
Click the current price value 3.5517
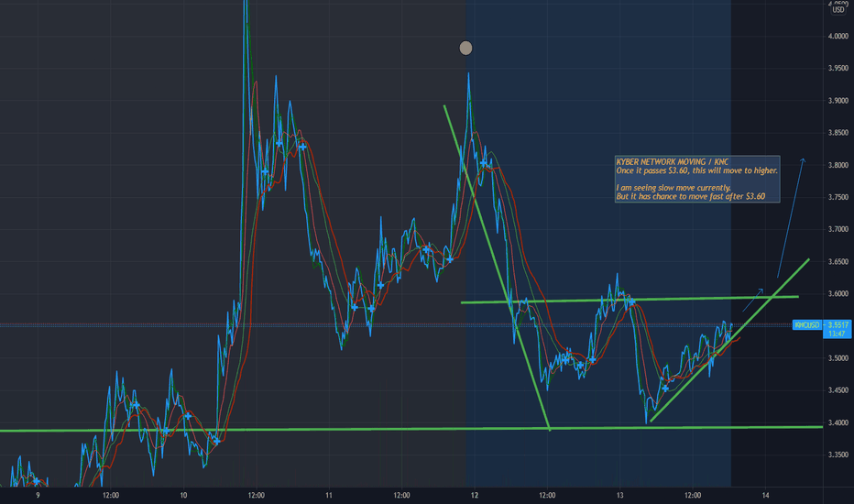tap(838, 324)
